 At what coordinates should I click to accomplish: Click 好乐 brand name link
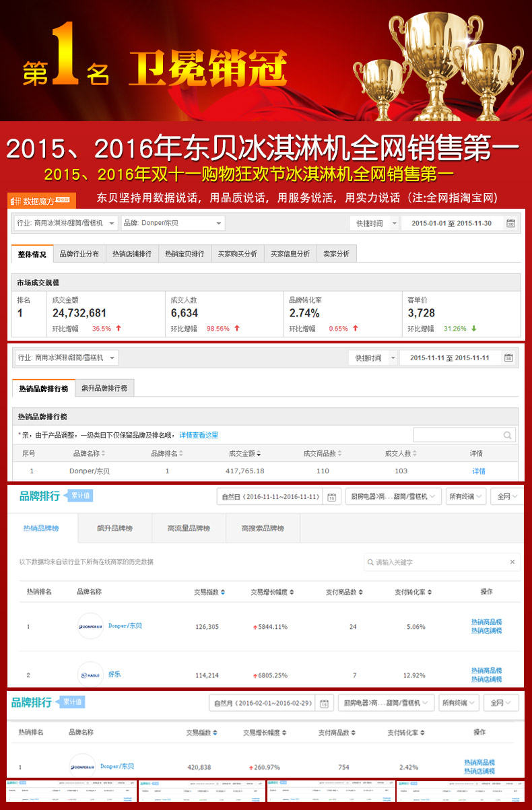pyautogui.click(x=114, y=674)
